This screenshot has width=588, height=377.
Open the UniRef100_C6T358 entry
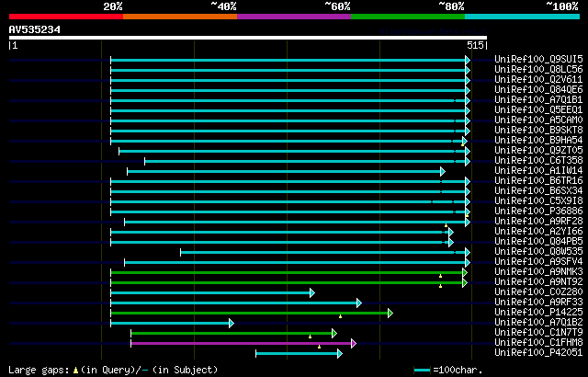538,161
